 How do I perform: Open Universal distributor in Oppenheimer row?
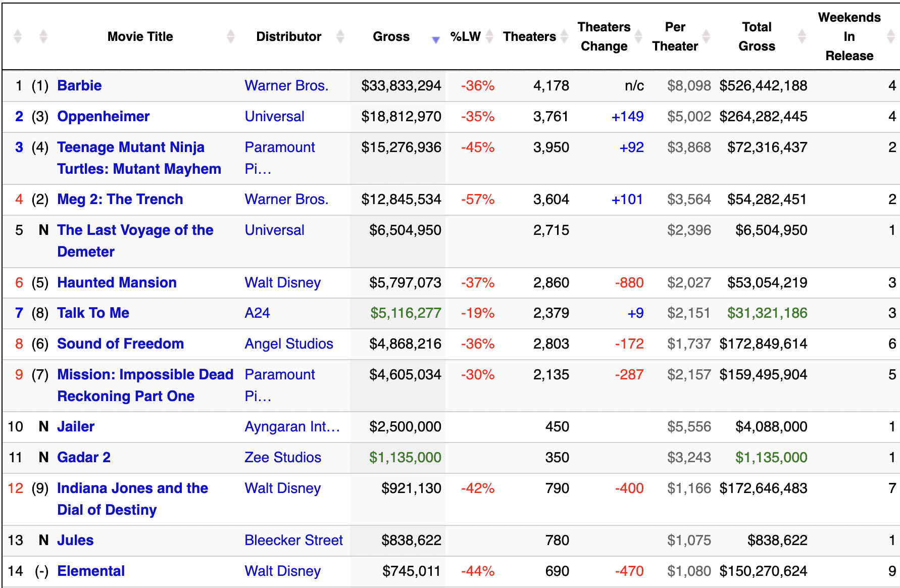(274, 116)
